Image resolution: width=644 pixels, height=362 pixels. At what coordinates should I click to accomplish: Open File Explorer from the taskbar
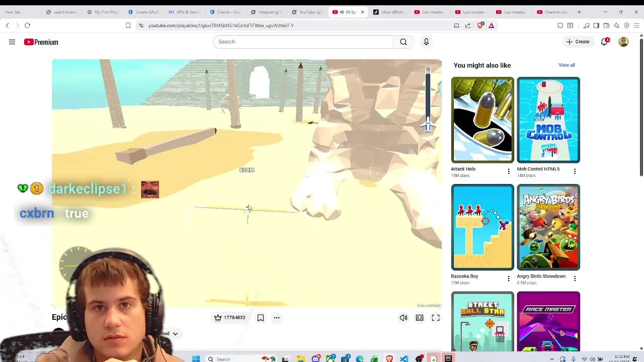(300, 358)
